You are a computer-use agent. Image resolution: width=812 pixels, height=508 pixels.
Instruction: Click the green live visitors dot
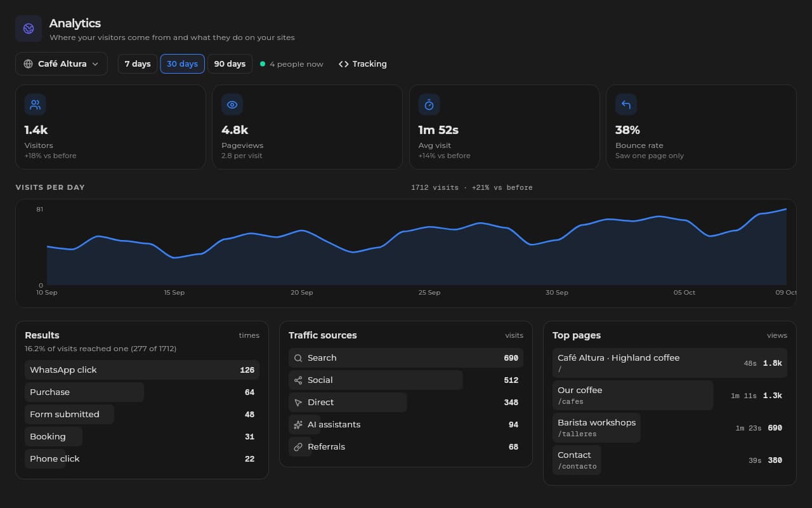click(x=263, y=63)
